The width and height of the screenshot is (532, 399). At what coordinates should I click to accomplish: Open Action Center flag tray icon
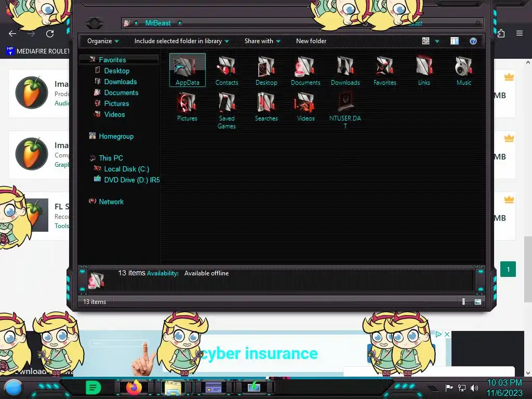449,388
